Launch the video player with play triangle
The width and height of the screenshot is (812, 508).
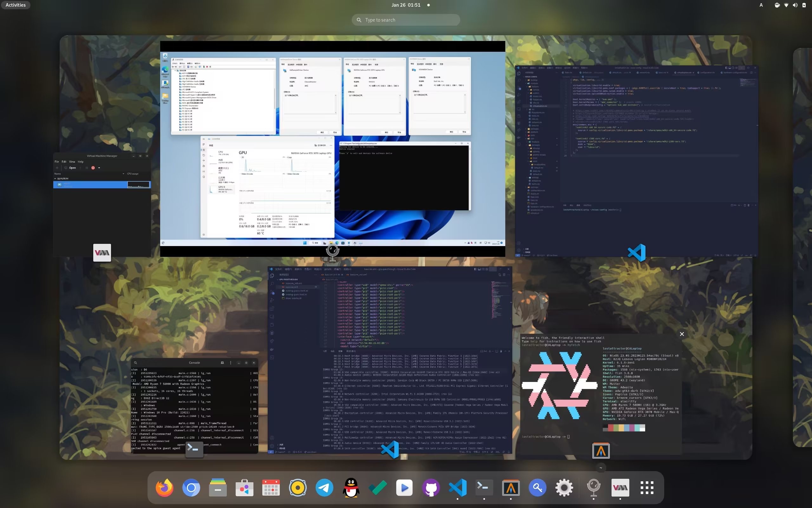coord(404,488)
